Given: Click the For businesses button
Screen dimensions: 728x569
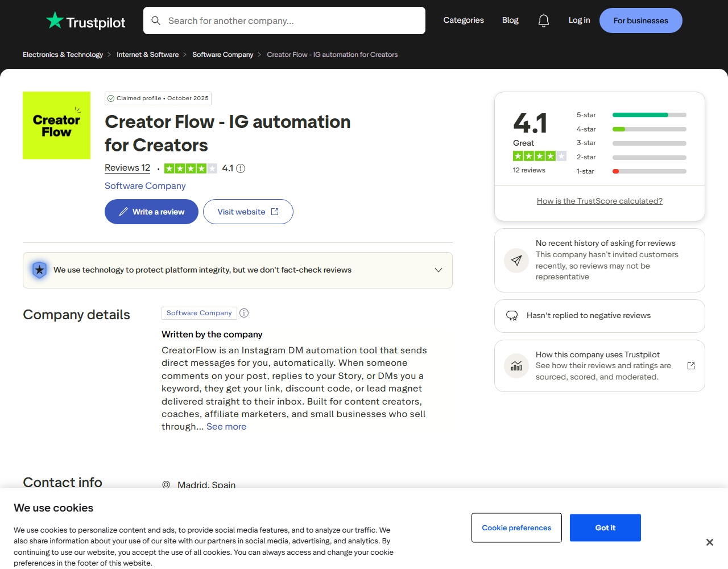Looking at the screenshot, I should (641, 20).
